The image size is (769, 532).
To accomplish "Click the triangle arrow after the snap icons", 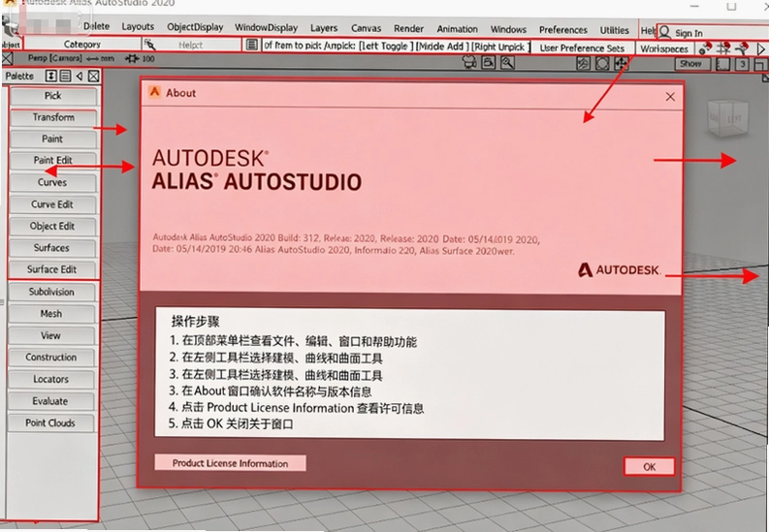I will tap(760, 49).
